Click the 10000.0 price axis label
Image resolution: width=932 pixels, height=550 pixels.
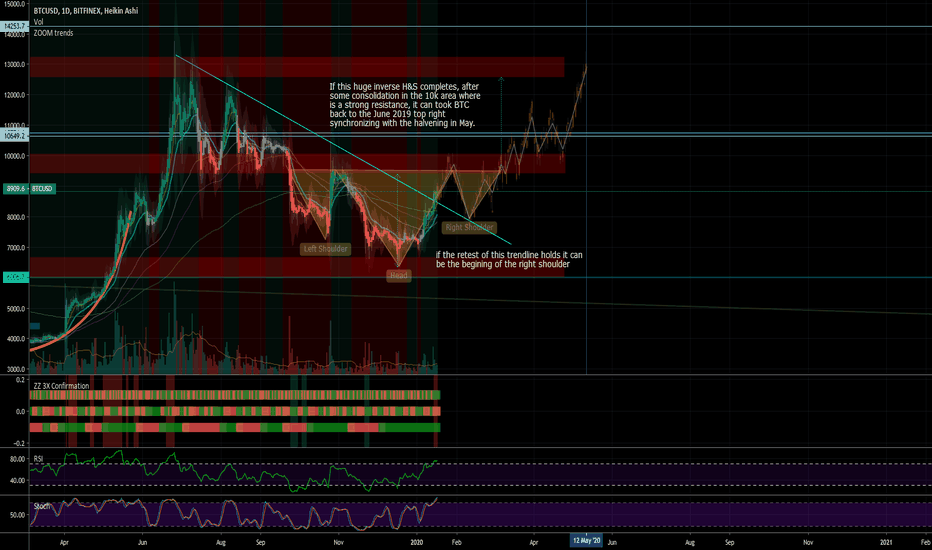(14, 156)
